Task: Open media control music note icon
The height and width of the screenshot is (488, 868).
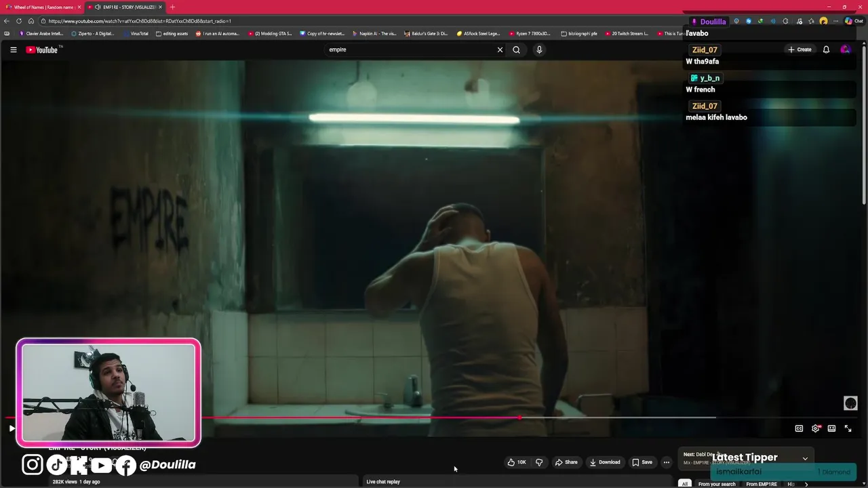Action: pos(798,21)
